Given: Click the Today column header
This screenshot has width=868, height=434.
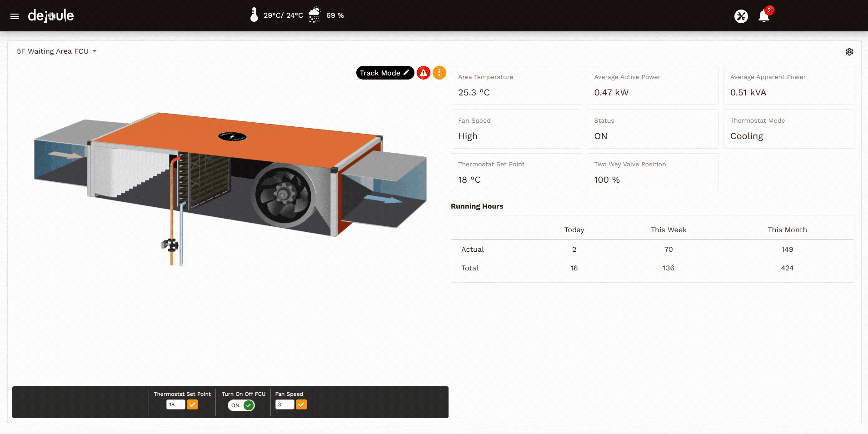Looking at the screenshot, I should tap(574, 230).
